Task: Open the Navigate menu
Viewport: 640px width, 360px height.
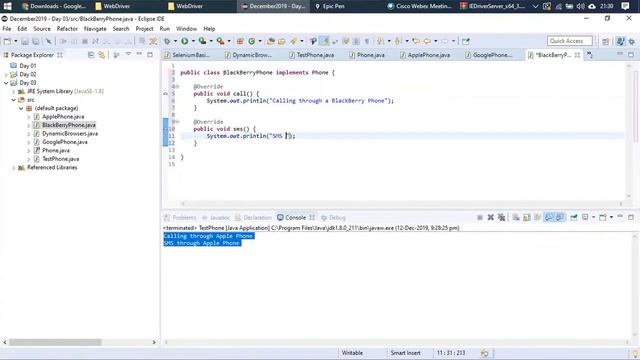Action: [95, 29]
